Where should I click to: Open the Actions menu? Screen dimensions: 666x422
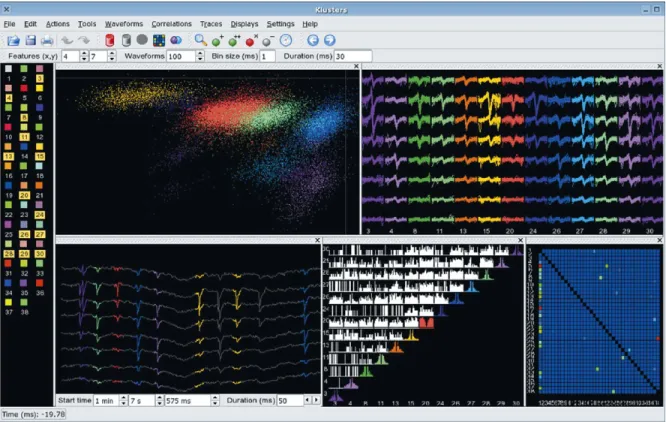coord(58,24)
